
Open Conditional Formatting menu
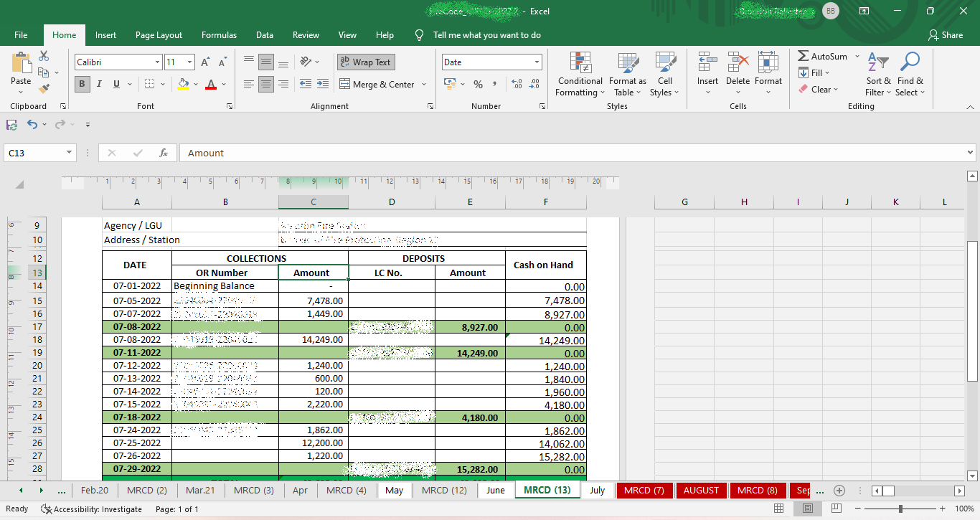pos(580,75)
